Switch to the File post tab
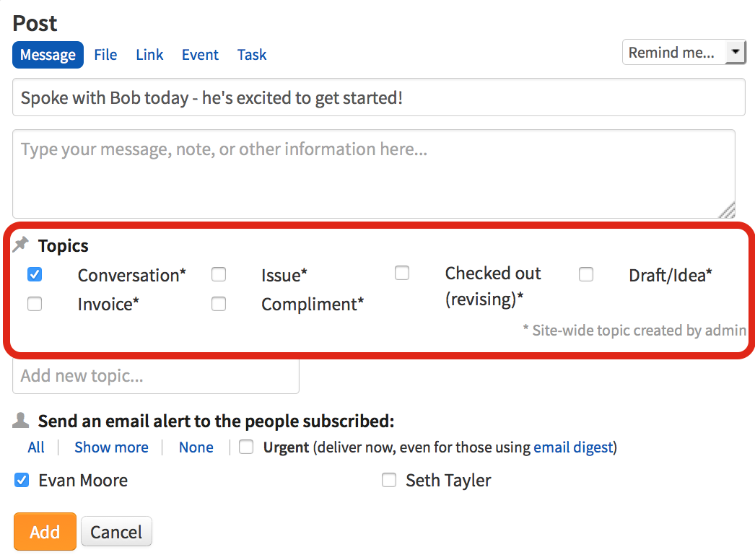The image size is (755, 560). point(105,55)
